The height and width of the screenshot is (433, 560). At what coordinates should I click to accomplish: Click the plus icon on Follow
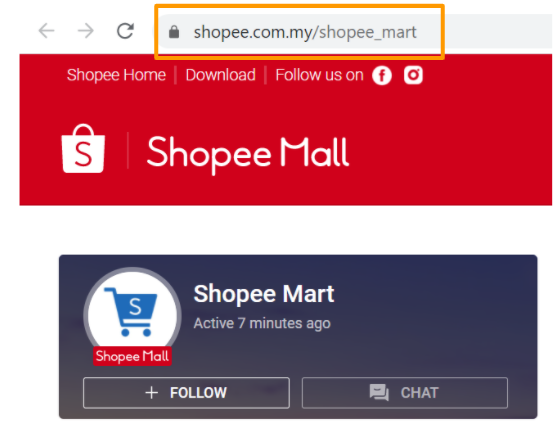[x=151, y=392]
